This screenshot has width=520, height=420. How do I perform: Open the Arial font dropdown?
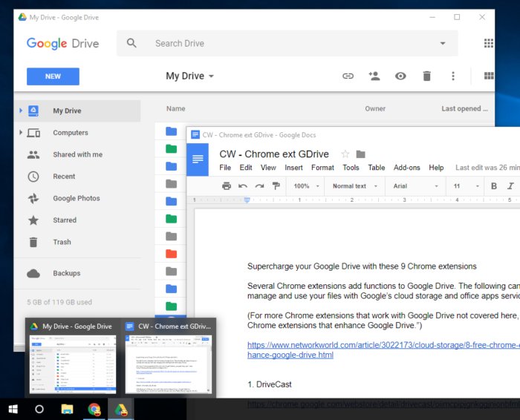tap(415, 186)
